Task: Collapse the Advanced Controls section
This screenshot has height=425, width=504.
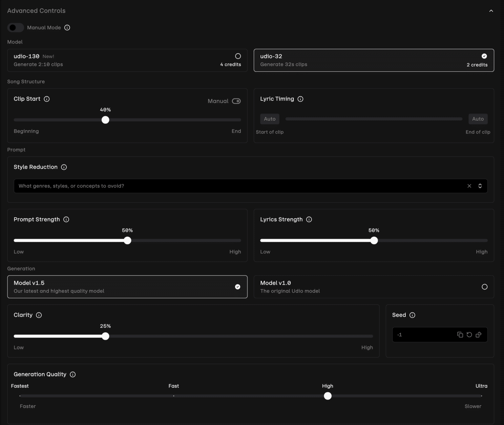Action: [x=491, y=11]
